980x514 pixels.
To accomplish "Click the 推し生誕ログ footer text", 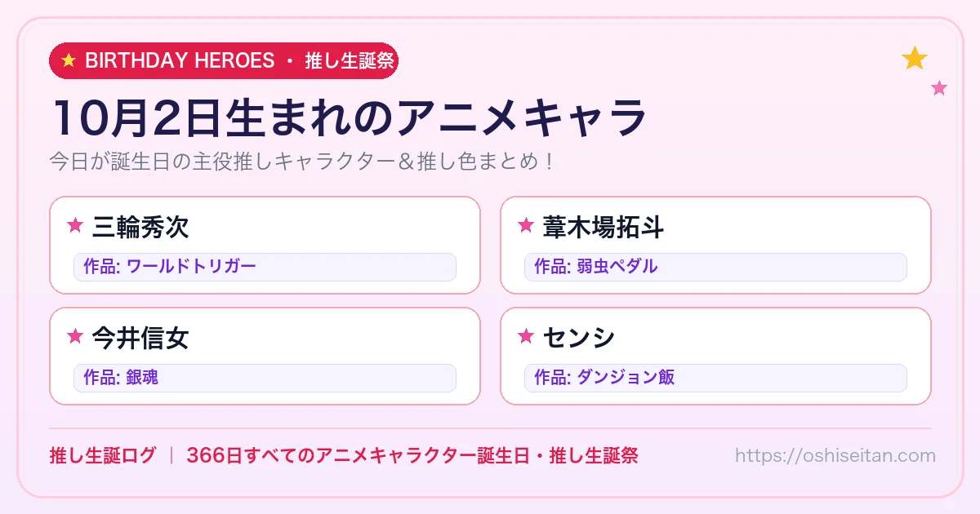I will click(x=102, y=455).
